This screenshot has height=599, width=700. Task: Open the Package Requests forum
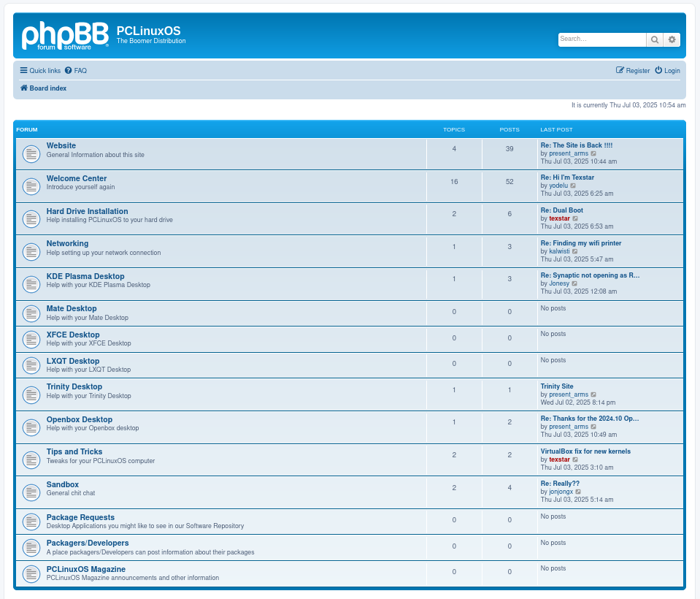click(80, 518)
